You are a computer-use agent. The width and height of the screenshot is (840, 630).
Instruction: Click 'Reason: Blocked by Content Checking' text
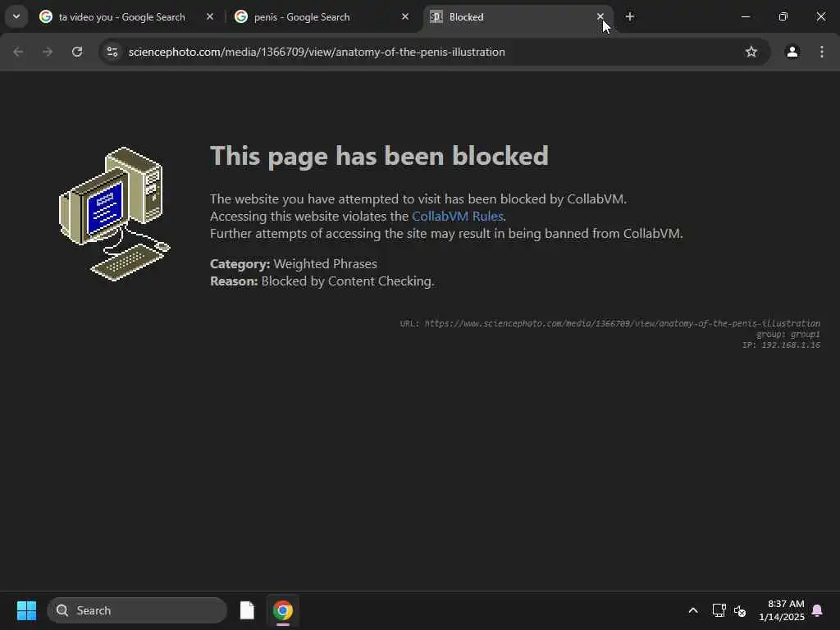tap(322, 281)
